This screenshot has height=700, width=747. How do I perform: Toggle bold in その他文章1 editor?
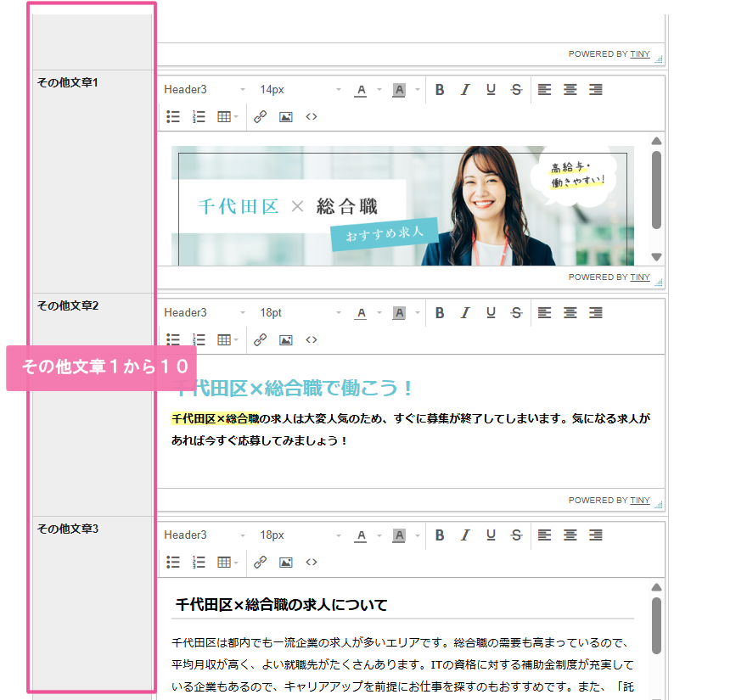440,90
